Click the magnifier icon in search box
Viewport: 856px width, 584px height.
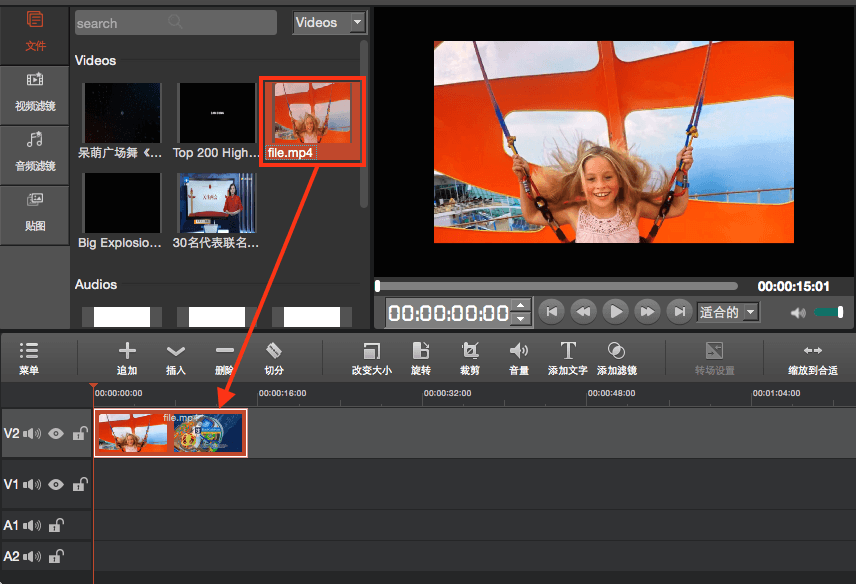click(175, 22)
